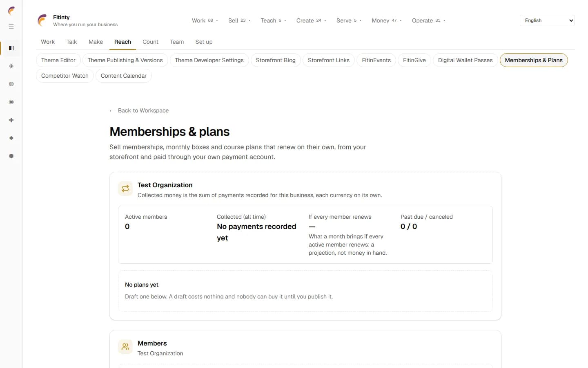This screenshot has width=588, height=368.
Task: Switch to the Set up tab
Action: [204, 42]
